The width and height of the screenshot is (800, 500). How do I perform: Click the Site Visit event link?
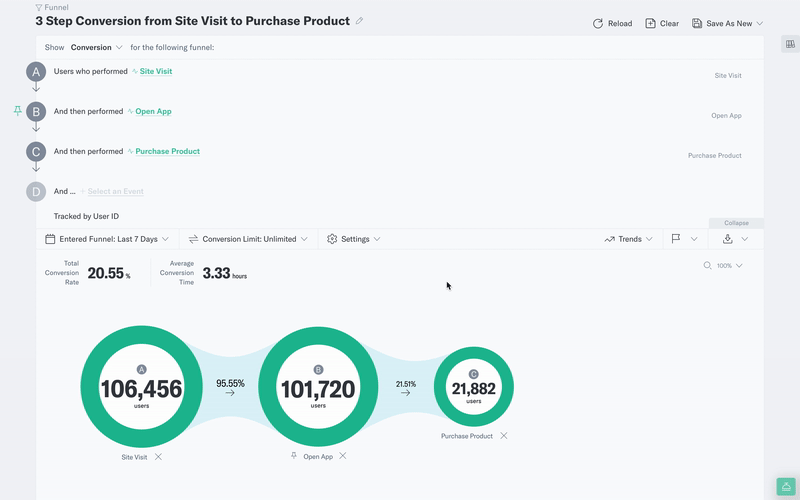156,71
